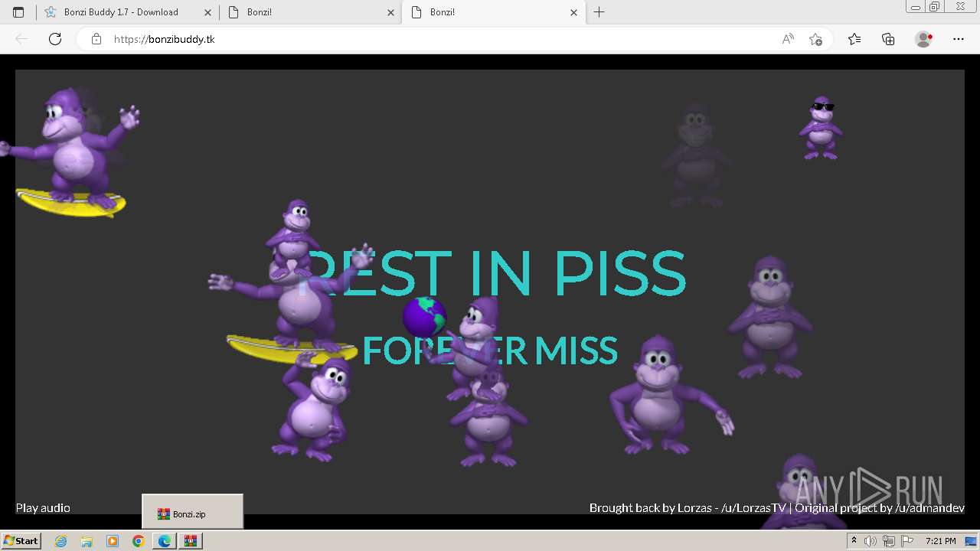Click the spinning purple globe

pos(425,317)
